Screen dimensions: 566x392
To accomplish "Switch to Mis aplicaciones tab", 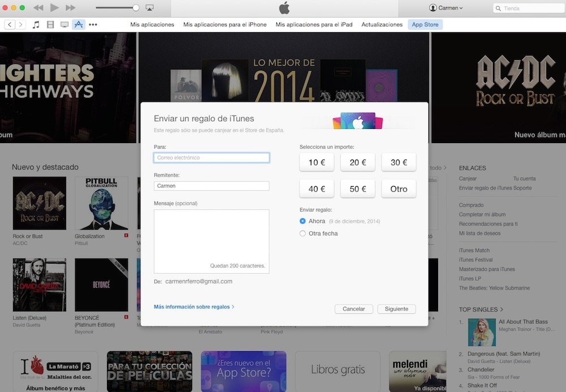I will [152, 24].
